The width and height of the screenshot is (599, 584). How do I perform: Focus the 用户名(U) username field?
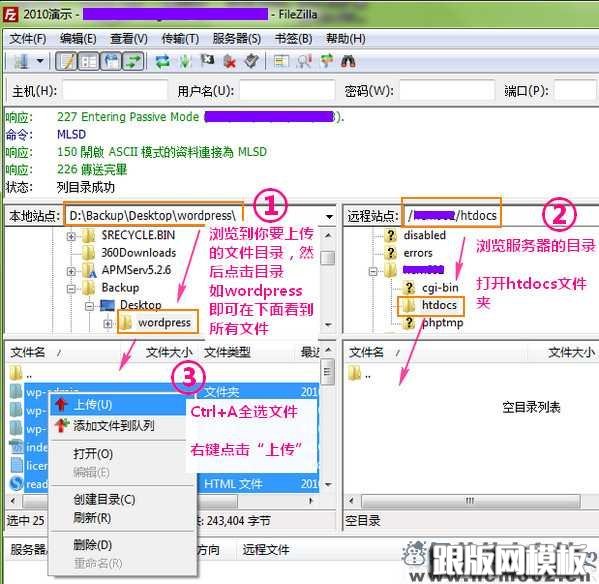pyautogui.click(x=287, y=91)
